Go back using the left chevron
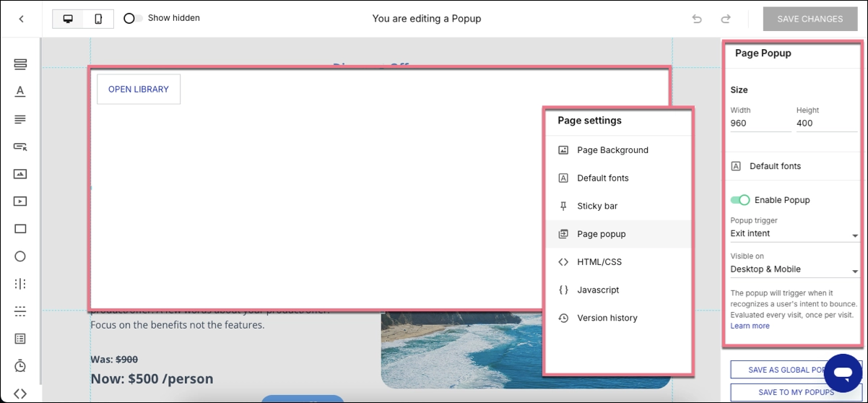The height and width of the screenshot is (403, 868). 21,19
